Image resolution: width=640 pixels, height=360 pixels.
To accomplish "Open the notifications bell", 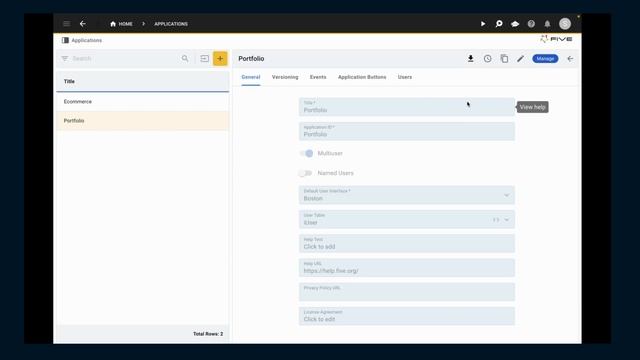I will 547,24.
